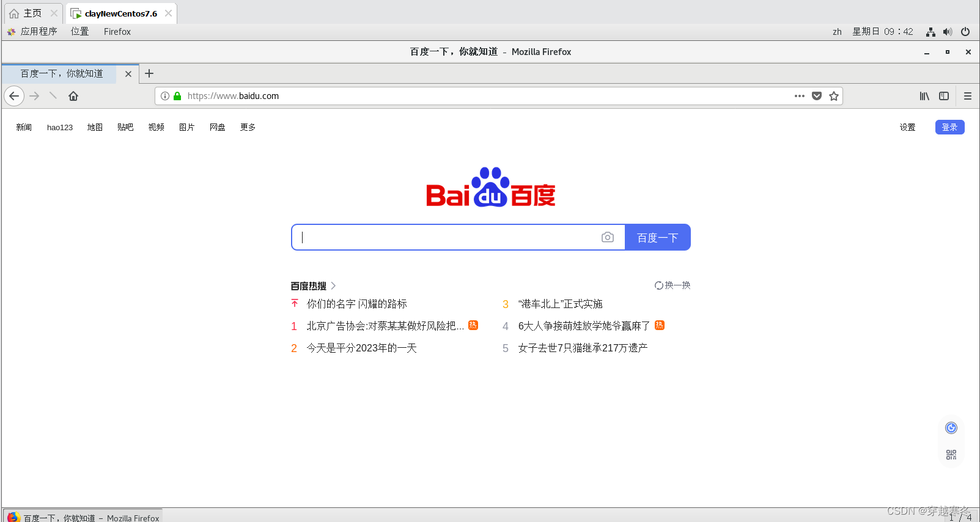
Task: Open hot search "港车北上"正式实施
Action: 561,304
